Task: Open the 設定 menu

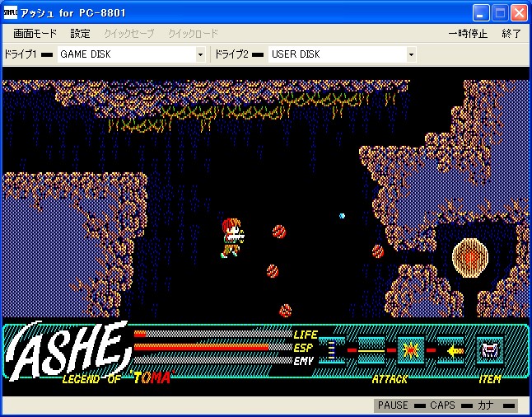Action: coord(81,34)
